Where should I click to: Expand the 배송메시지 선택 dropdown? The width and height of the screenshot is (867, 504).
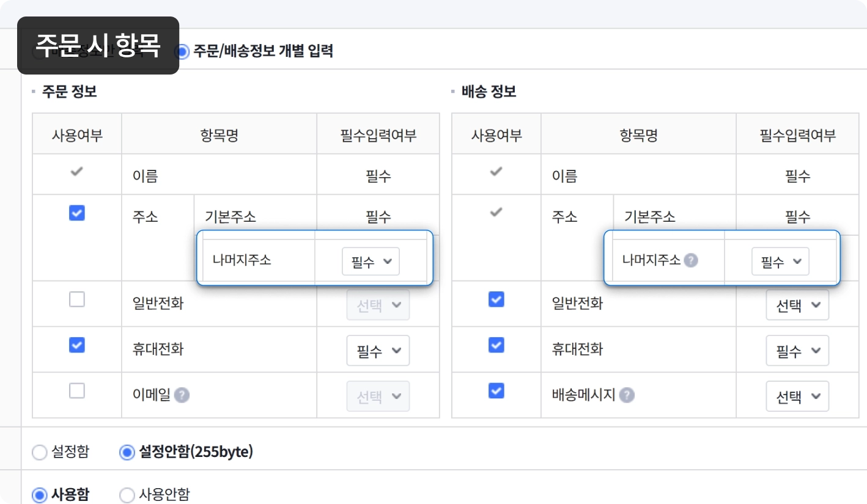[x=797, y=396]
